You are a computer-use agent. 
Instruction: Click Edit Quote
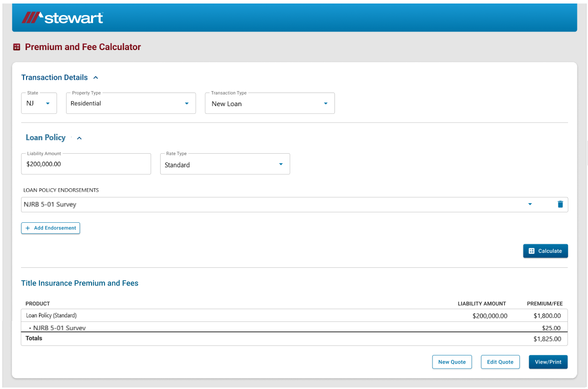[x=500, y=361]
